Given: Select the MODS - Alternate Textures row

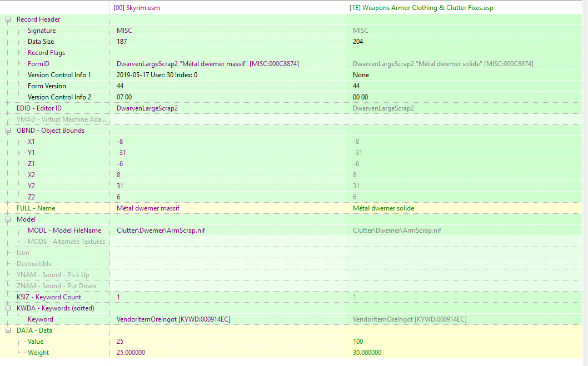Looking at the screenshot, I should click(66, 242).
